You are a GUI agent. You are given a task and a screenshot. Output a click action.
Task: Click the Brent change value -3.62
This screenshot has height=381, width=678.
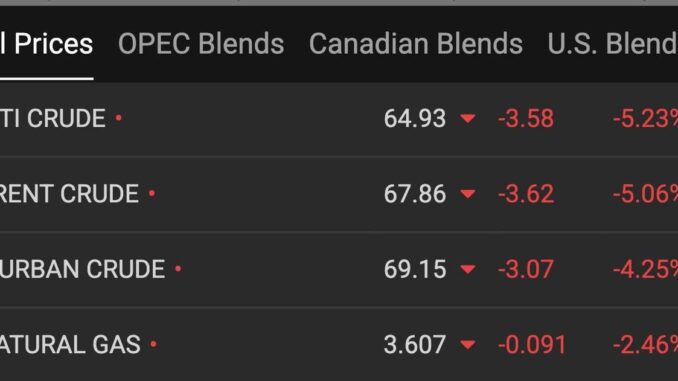(x=526, y=194)
